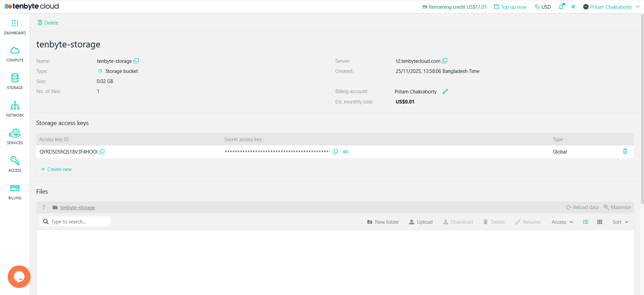The image size is (644, 295).
Task: Switch files to grid view
Action: tap(600, 222)
